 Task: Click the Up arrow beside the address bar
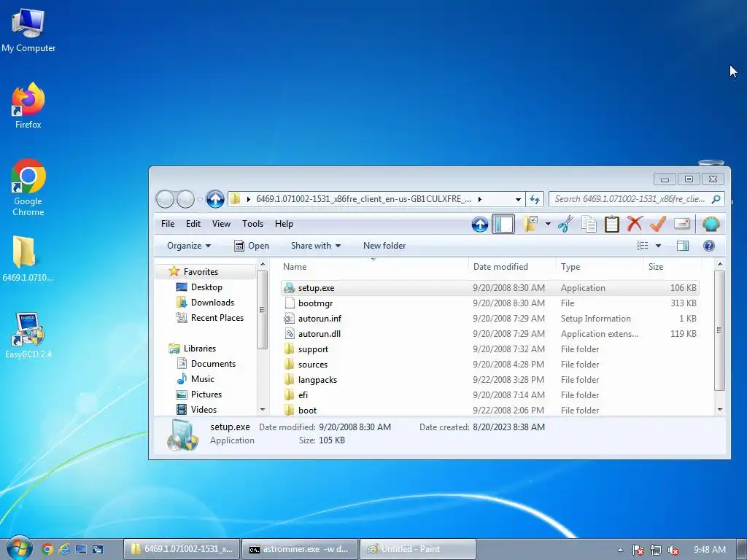215,199
